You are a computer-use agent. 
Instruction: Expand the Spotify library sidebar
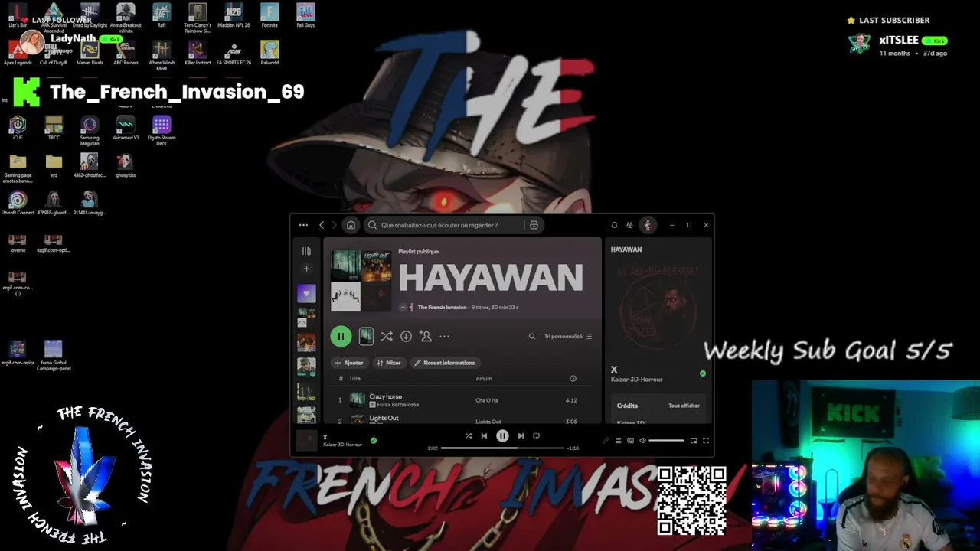tap(306, 250)
